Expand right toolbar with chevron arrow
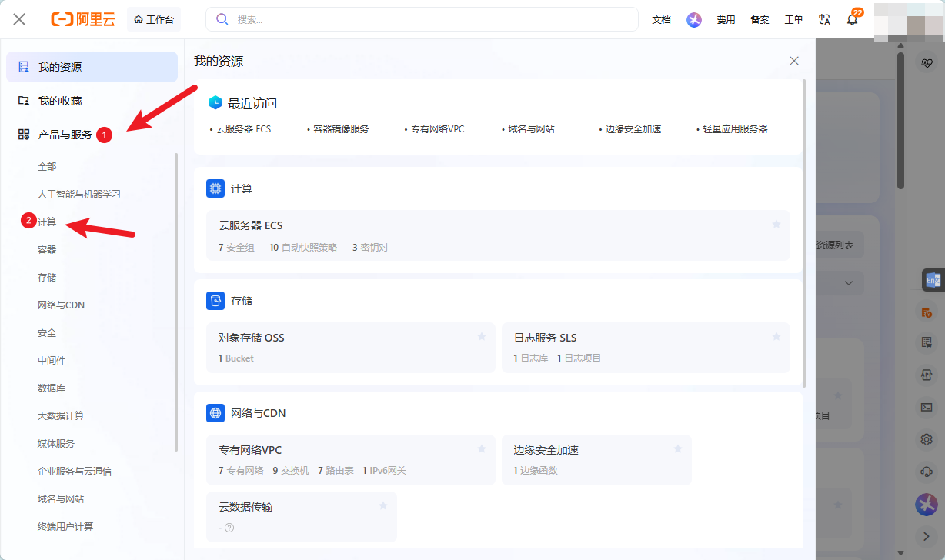Image resolution: width=945 pixels, height=560 pixels. (927, 535)
